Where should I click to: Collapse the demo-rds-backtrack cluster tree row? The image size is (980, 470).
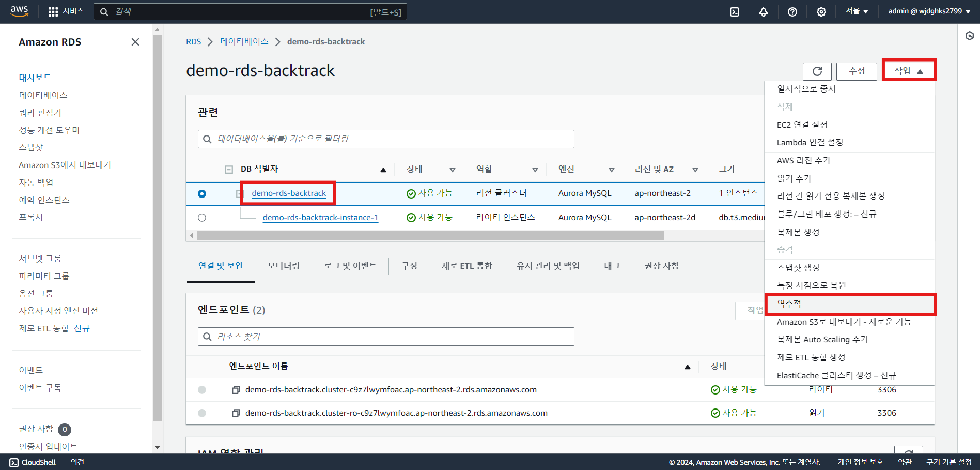[x=239, y=193]
